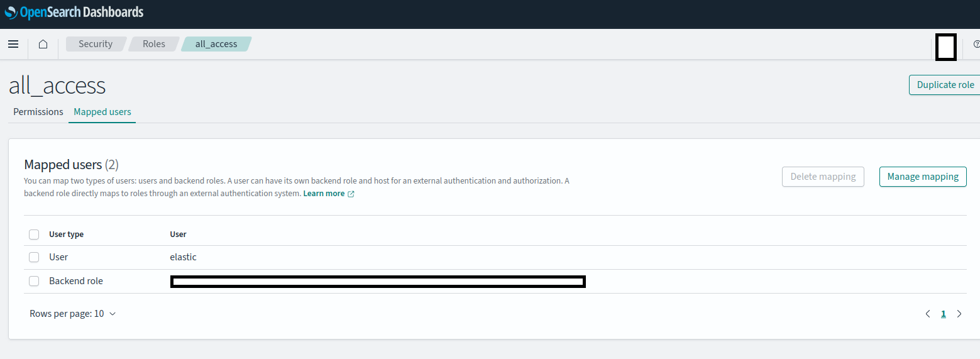
Task: Open the hamburger navigation menu
Action: pyautogui.click(x=13, y=44)
